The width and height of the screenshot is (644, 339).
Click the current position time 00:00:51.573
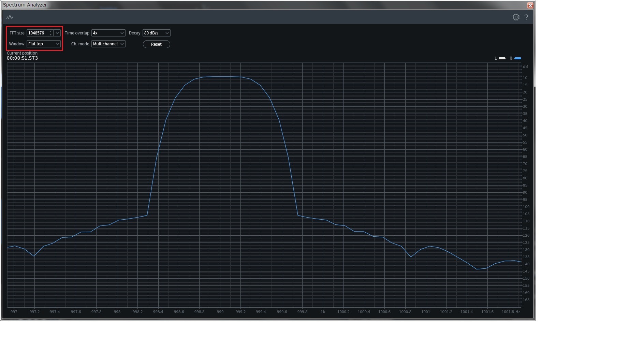(23, 58)
